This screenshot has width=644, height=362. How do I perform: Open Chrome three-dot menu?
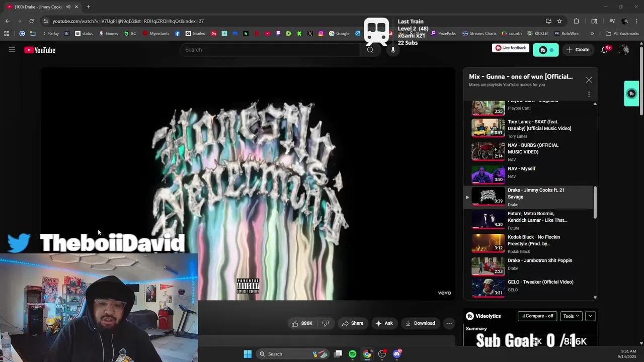(637, 21)
